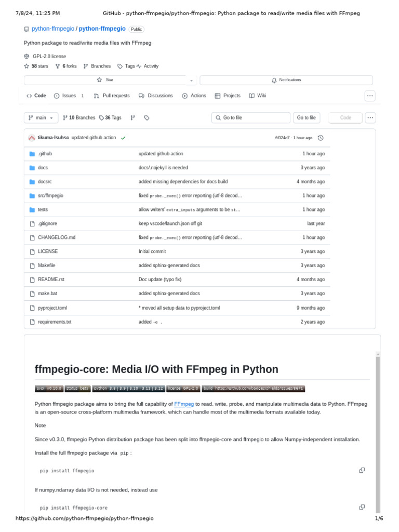Image resolution: width=399 pixels, height=532 pixels.
Task: Switch to the Pull requests tab
Action: click(x=112, y=96)
